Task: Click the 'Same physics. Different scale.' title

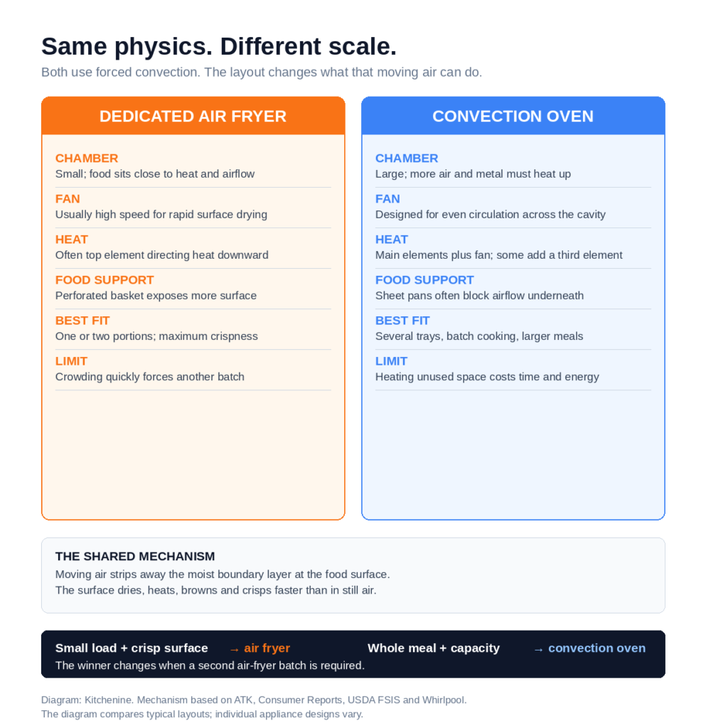Action: pos(219,46)
